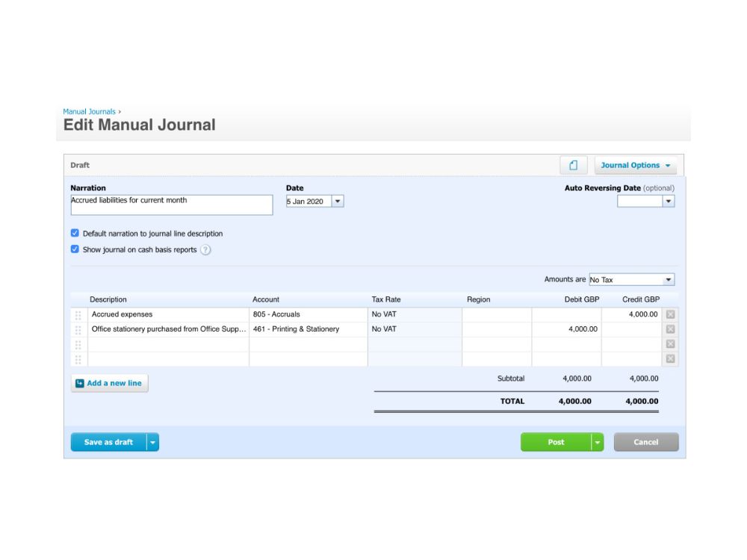Edit the Narration text field
The image size is (747, 560).
click(172, 205)
